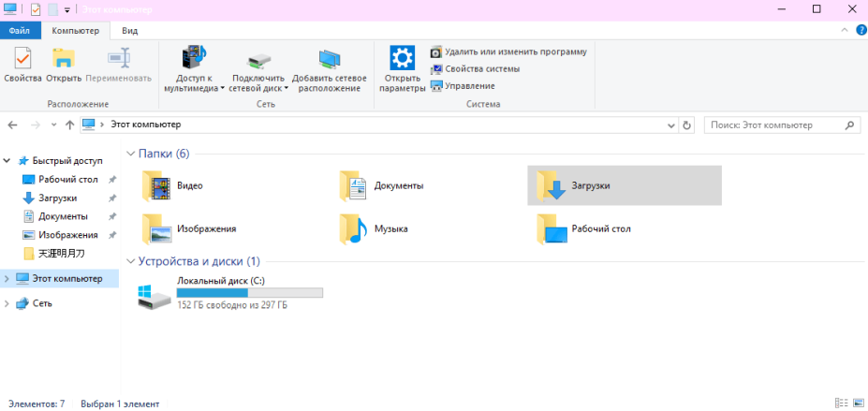Click Свойства системы in ribbon
This screenshot has height=411, width=868.
(x=476, y=69)
